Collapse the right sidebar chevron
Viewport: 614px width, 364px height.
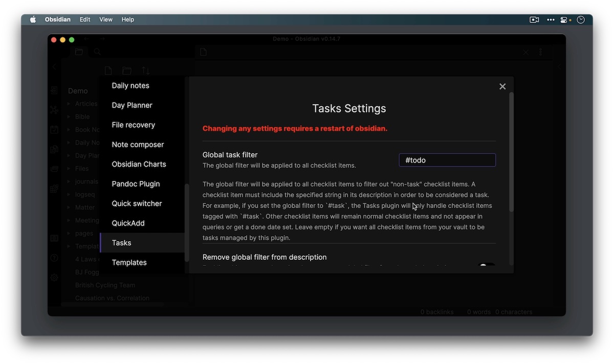559,66
